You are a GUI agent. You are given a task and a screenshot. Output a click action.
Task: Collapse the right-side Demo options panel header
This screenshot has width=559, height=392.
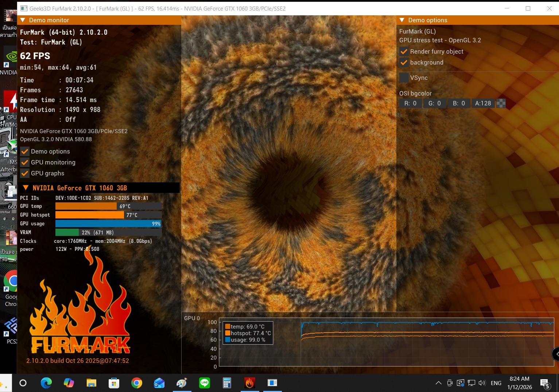click(x=402, y=20)
